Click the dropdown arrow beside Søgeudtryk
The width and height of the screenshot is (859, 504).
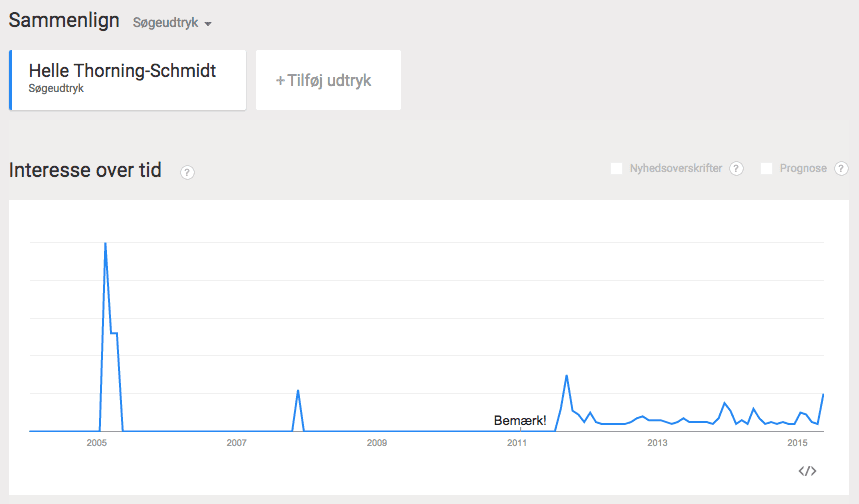coord(208,24)
